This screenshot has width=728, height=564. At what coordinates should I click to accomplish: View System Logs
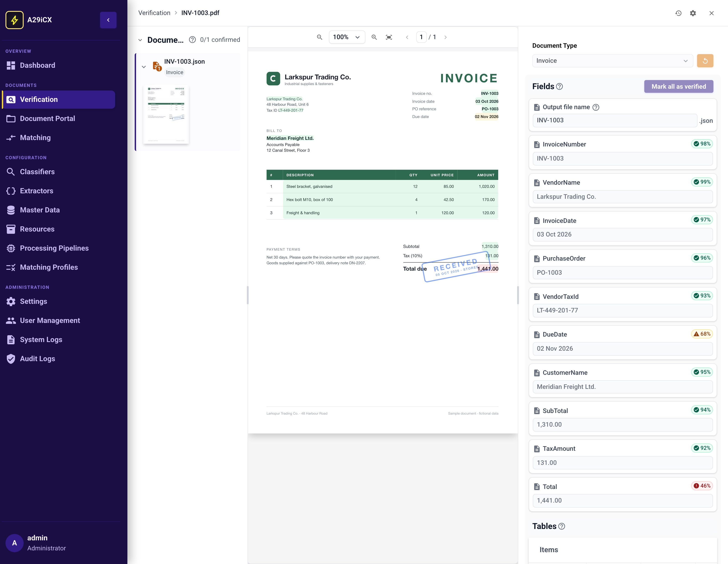click(x=59, y=340)
